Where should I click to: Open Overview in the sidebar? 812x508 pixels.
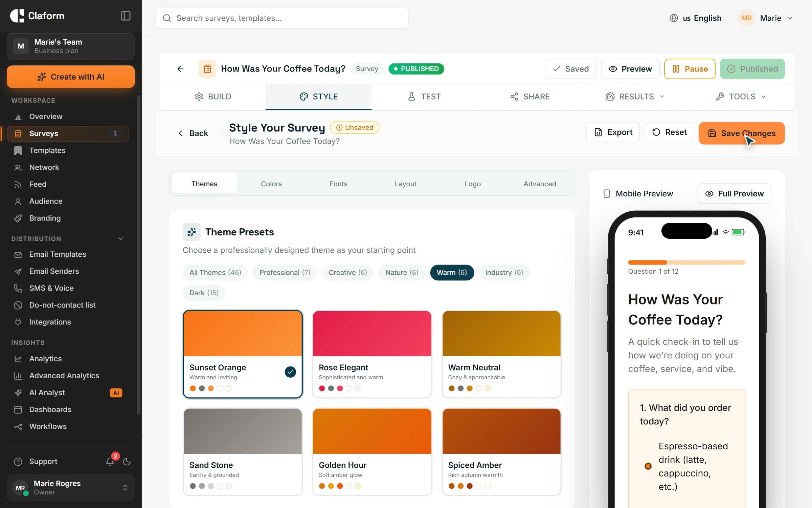pos(68,117)
